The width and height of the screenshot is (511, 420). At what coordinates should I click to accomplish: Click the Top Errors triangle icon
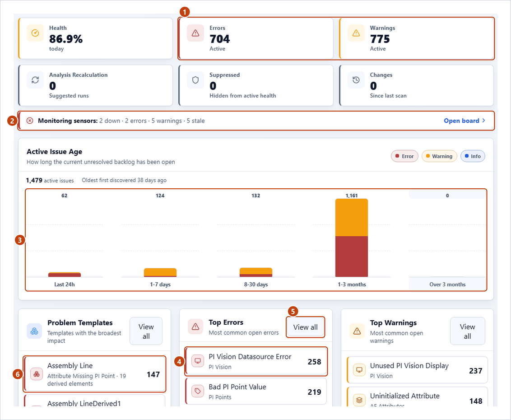[x=195, y=327]
